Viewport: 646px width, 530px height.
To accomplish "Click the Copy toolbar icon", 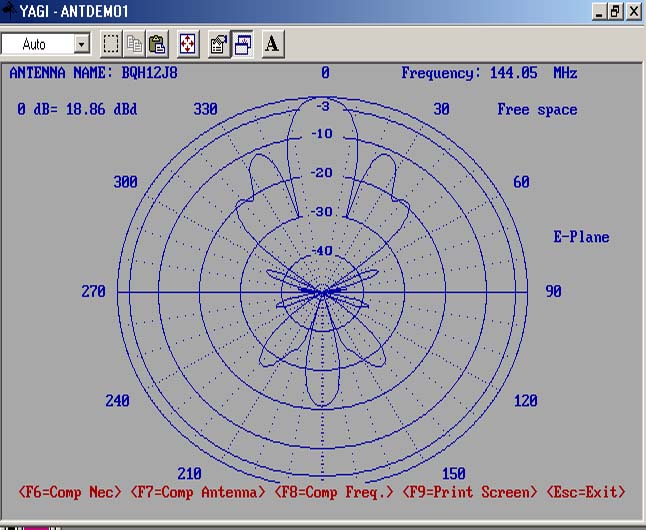I will pos(134,44).
